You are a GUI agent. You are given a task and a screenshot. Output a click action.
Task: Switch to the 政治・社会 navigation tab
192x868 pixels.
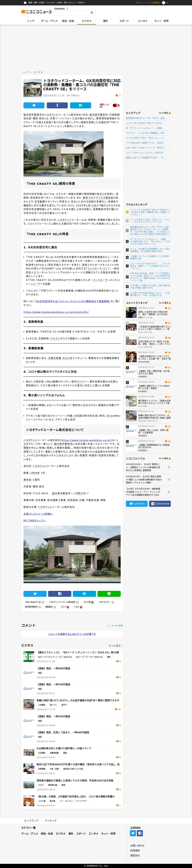(x=68, y=21)
